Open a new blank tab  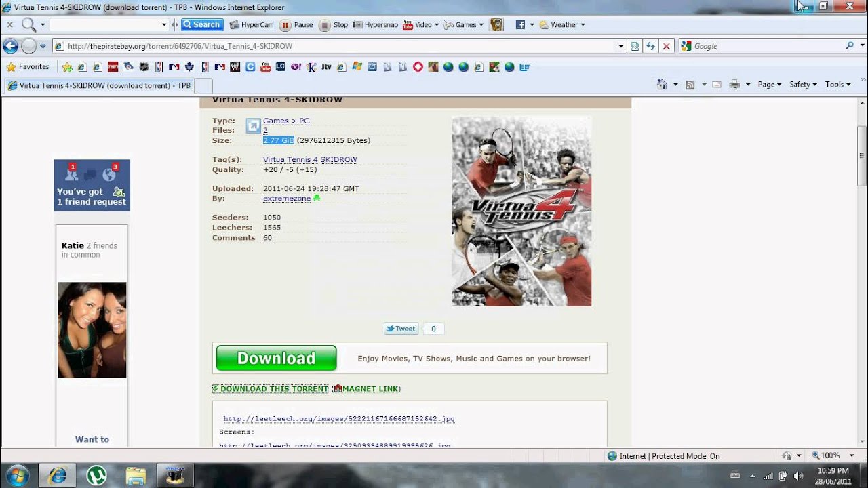pyautogui.click(x=203, y=85)
